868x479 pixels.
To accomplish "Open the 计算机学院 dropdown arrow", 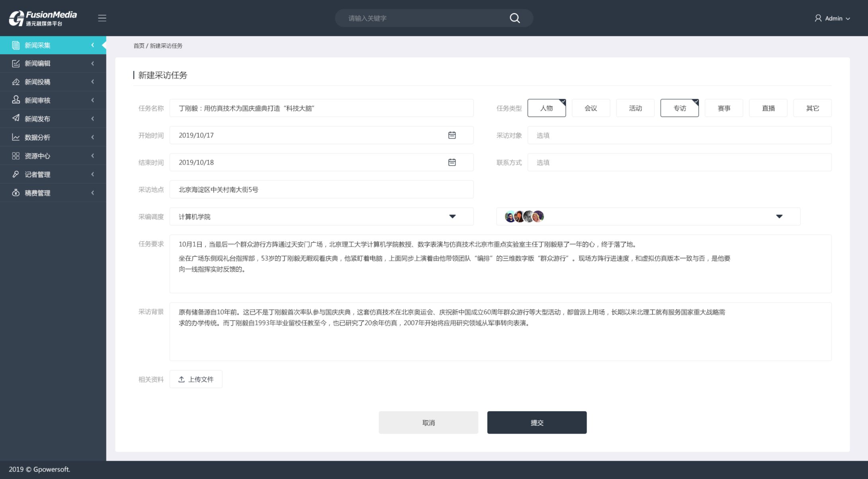I will 452,217.
